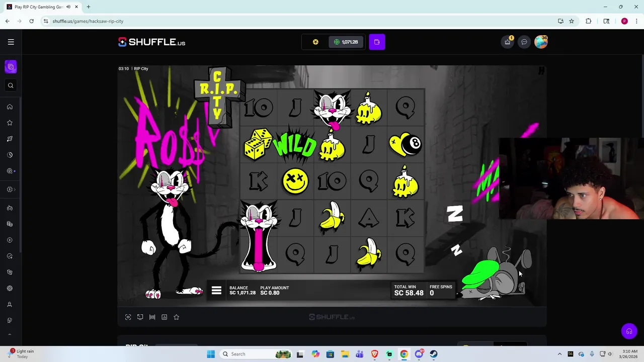644x362 pixels.
Task: Click the Wild symbol on the reels
Action: click(295, 145)
